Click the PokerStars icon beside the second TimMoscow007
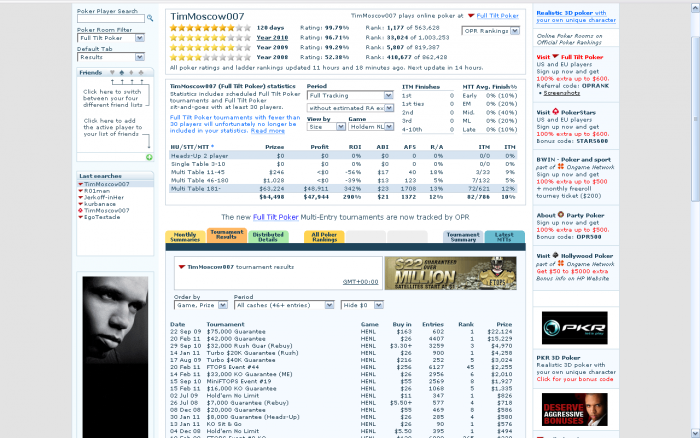This screenshot has width=700, height=438. [x=80, y=210]
